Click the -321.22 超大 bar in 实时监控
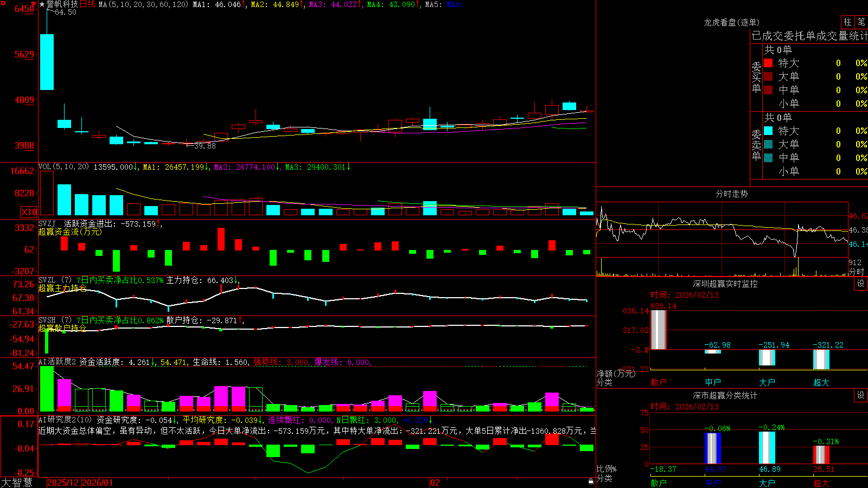This screenshot has width=868, height=488. pyautogui.click(x=821, y=359)
